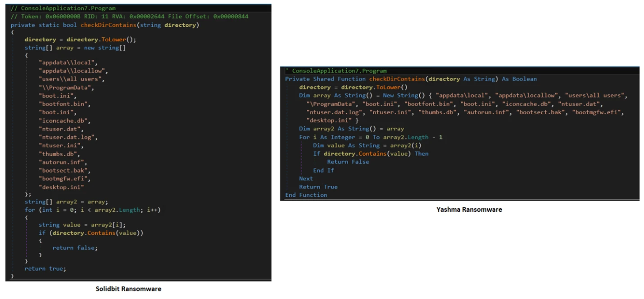Click the "Solidbit Ransomware" caption

[x=128, y=289]
